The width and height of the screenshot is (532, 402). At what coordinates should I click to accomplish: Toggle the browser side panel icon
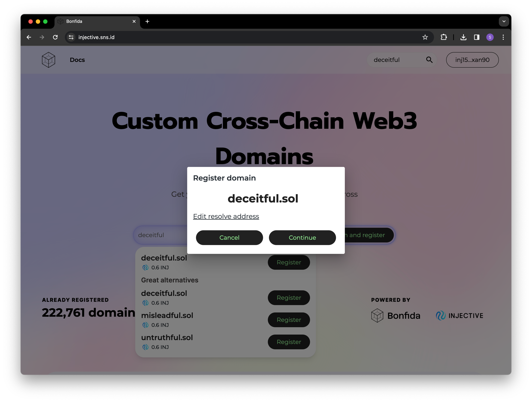476,37
